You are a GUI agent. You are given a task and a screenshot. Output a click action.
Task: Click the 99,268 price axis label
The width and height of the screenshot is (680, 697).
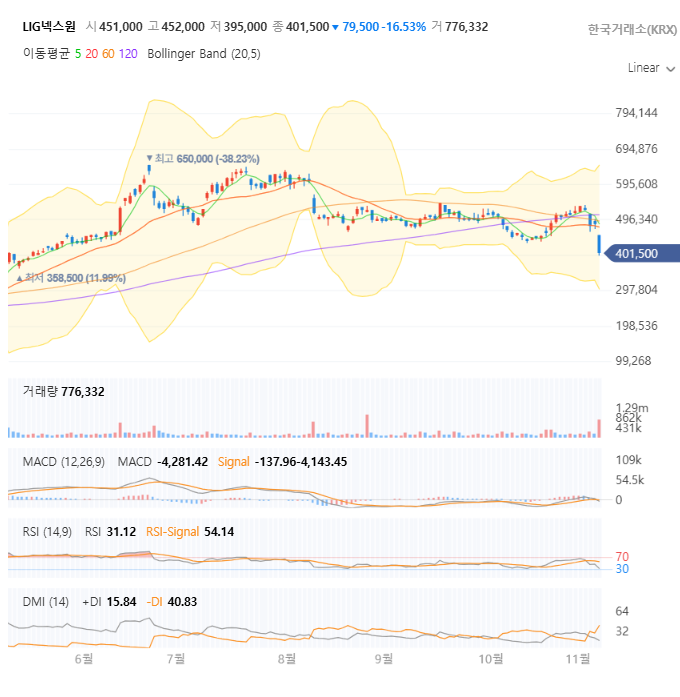pyautogui.click(x=633, y=361)
